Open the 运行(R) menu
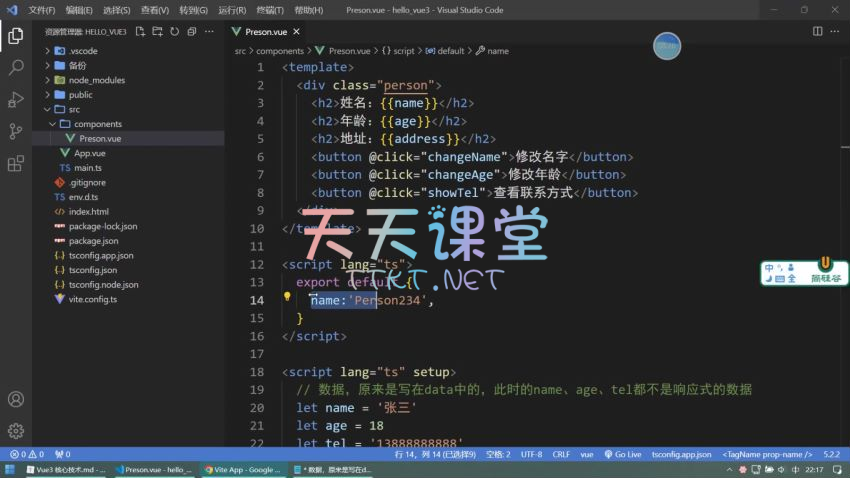 (232, 10)
